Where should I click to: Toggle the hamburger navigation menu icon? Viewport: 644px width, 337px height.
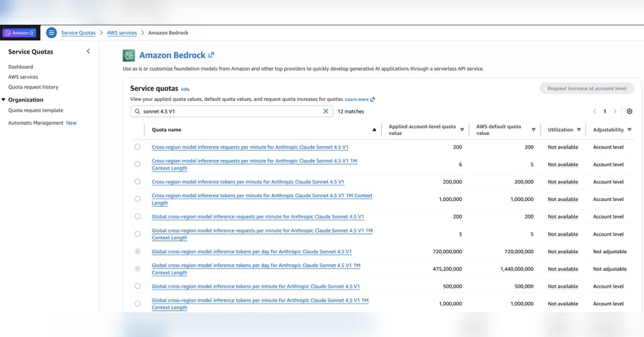pos(52,33)
